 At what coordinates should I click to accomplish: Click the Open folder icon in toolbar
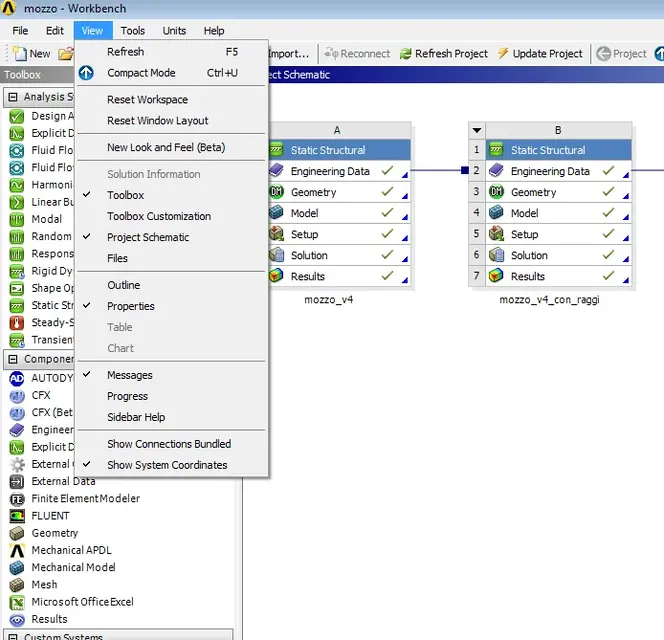pyautogui.click(x=66, y=54)
